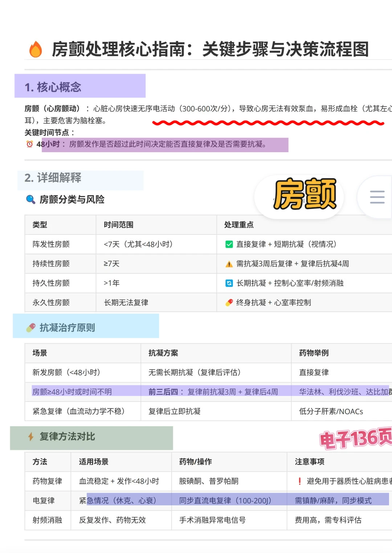Viewport: 392px width, 553px height.
Task: Click the capsule icon in 永久性房颤 row
Action: point(229,302)
